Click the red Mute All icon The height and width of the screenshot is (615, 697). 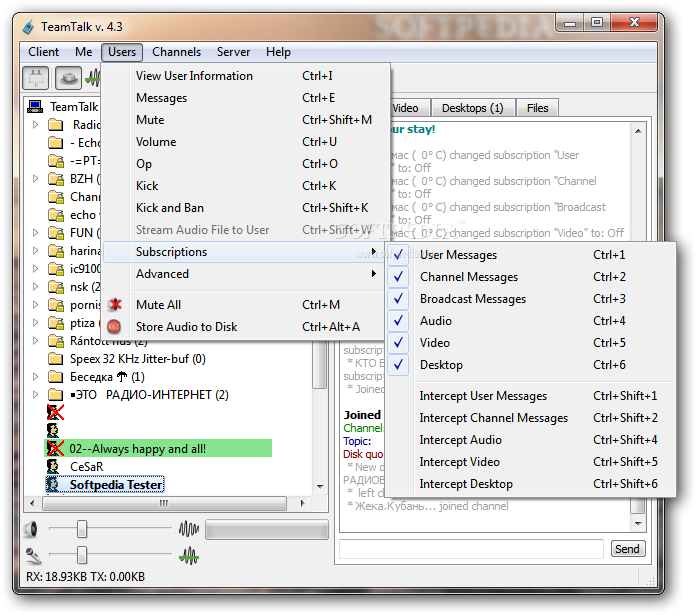tap(116, 305)
